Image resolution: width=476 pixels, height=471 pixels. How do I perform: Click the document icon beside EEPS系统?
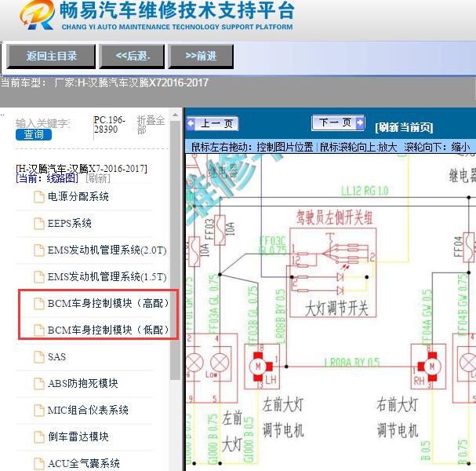tap(39, 224)
